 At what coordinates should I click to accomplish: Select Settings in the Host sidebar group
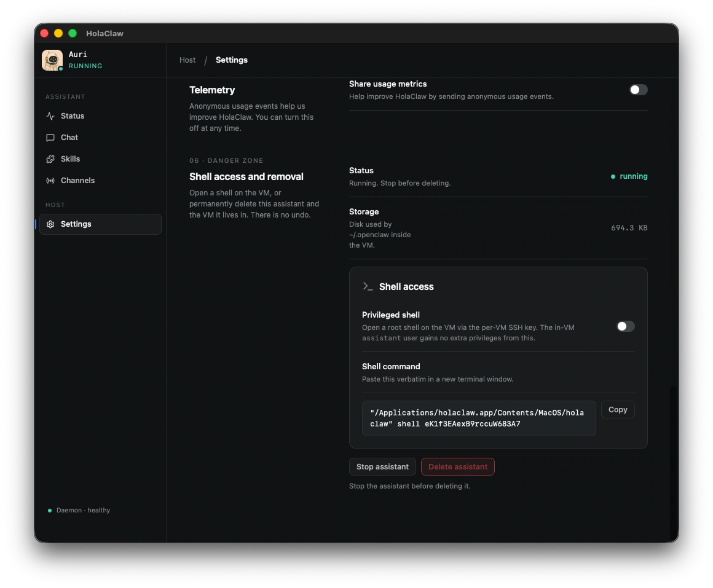[100, 224]
